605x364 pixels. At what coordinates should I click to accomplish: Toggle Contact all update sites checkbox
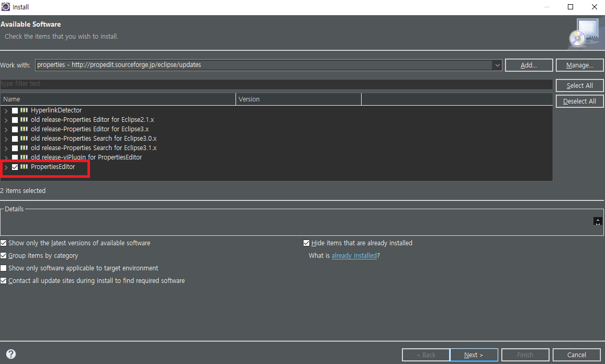[4, 281]
